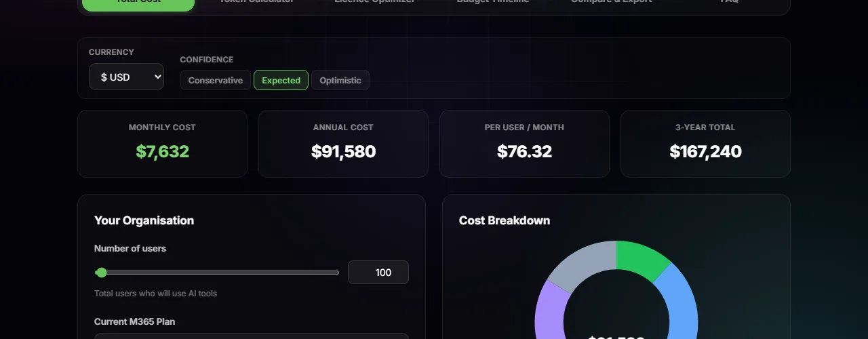Select Conservative confidence level

(x=215, y=80)
